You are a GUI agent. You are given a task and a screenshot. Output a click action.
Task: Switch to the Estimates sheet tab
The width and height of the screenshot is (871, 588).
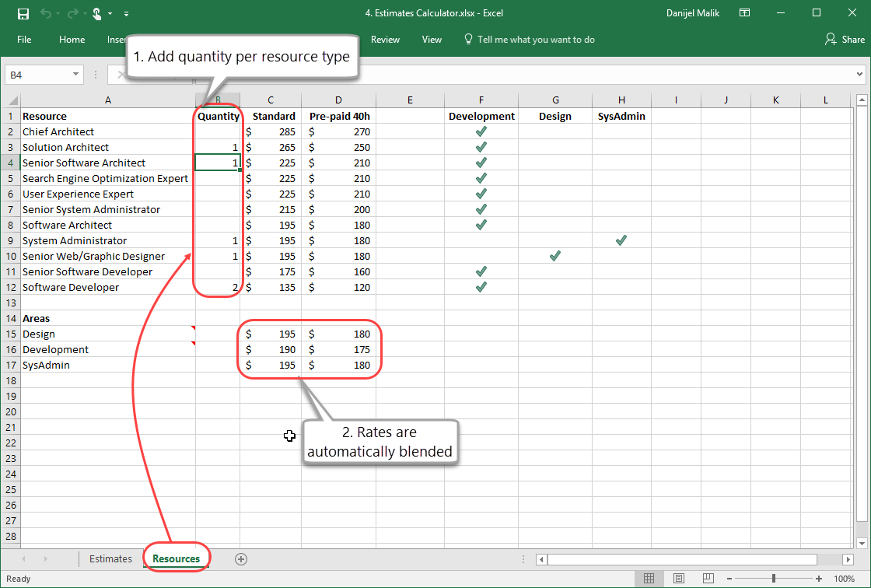pyautogui.click(x=110, y=558)
